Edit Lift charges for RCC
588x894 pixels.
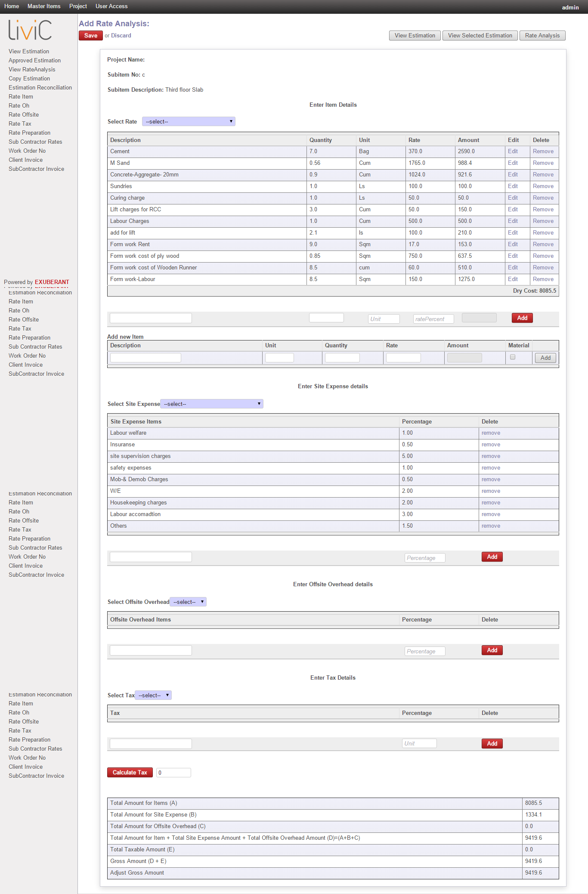pyautogui.click(x=513, y=209)
